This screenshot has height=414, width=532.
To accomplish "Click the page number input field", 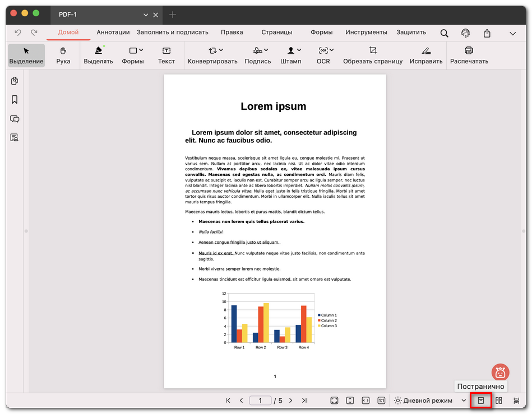I will pyautogui.click(x=260, y=401).
